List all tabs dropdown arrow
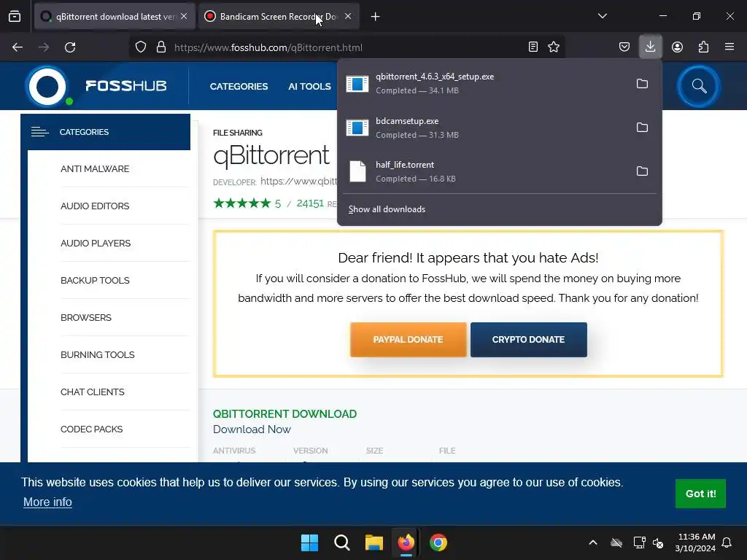Screen dimensions: 747x560 pyautogui.click(x=602, y=16)
